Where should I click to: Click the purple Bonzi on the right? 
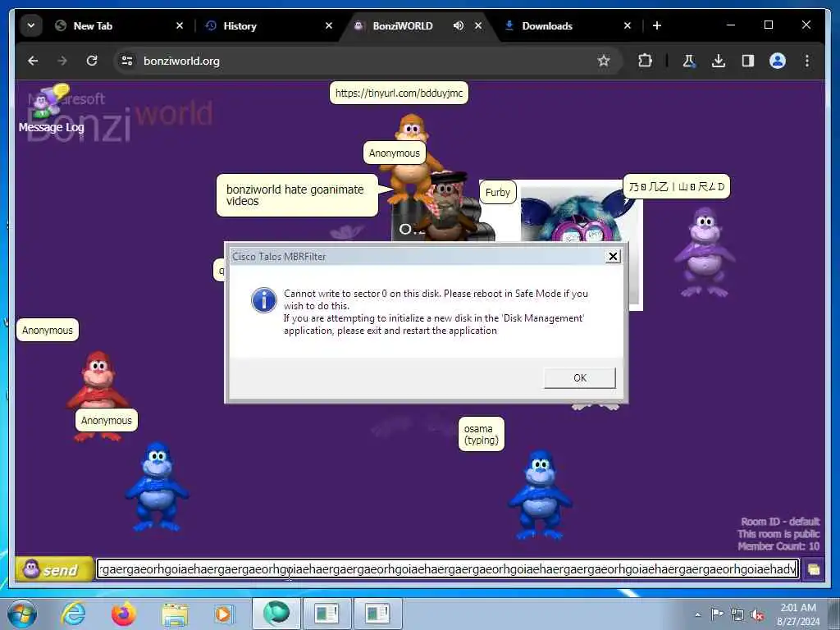[705, 252]
